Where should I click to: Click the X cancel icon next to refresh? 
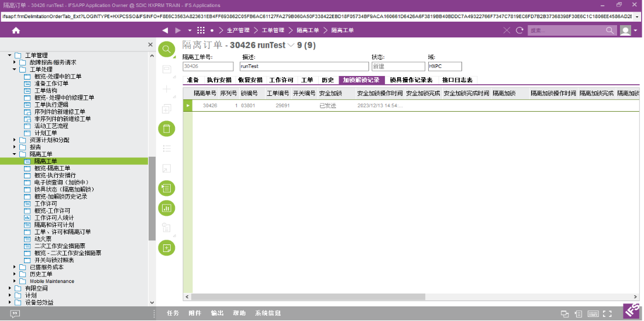point(507,30)
